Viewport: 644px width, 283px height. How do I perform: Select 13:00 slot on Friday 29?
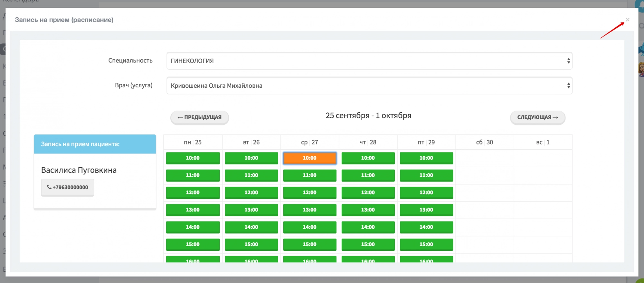(426, 210)
